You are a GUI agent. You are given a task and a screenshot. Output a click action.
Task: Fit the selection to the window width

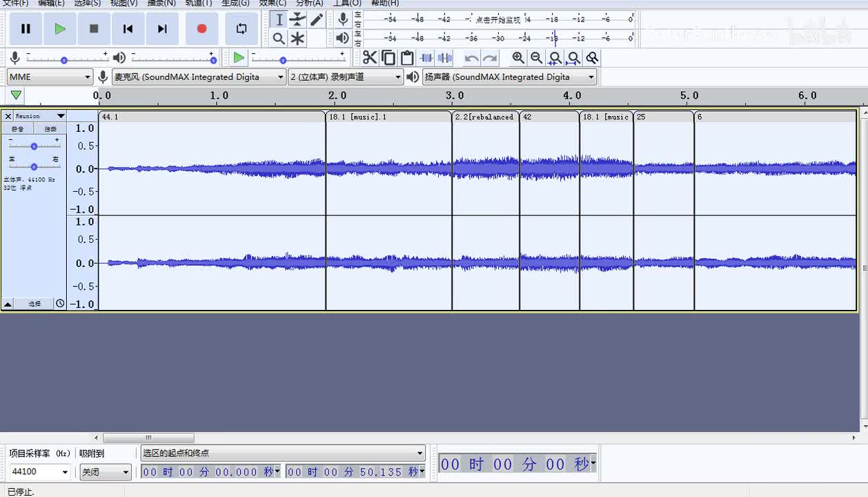(x=555, y=58)
